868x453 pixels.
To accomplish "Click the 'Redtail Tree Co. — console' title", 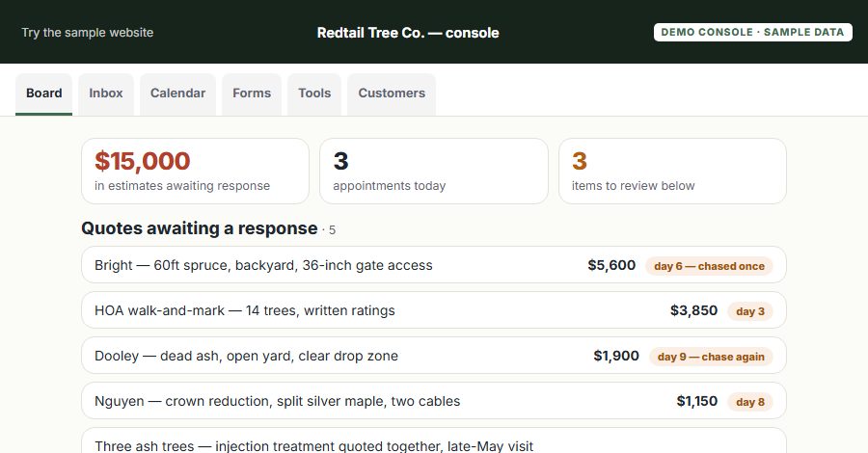I will coord(408,33).
